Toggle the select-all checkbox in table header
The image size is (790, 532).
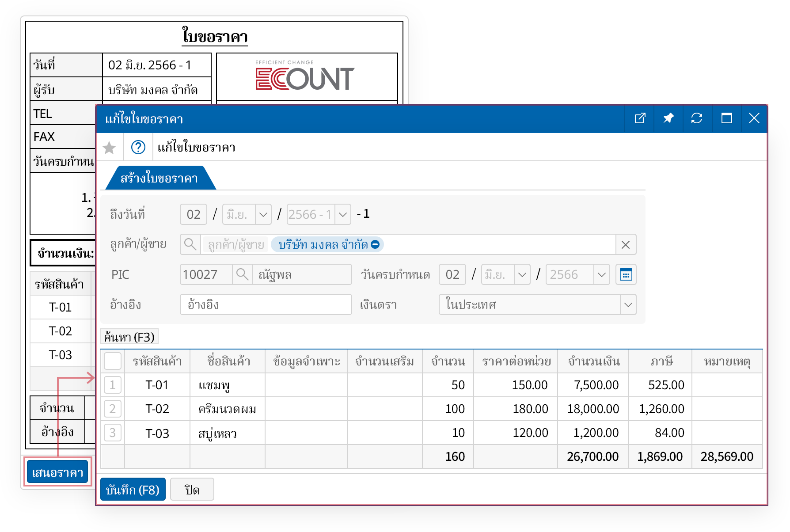[113, 361]
